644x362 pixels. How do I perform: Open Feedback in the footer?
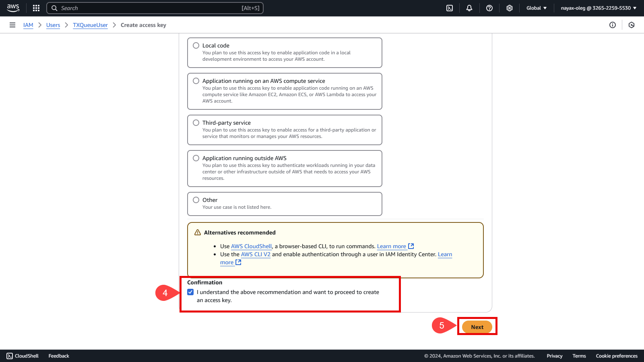(59, 356)
